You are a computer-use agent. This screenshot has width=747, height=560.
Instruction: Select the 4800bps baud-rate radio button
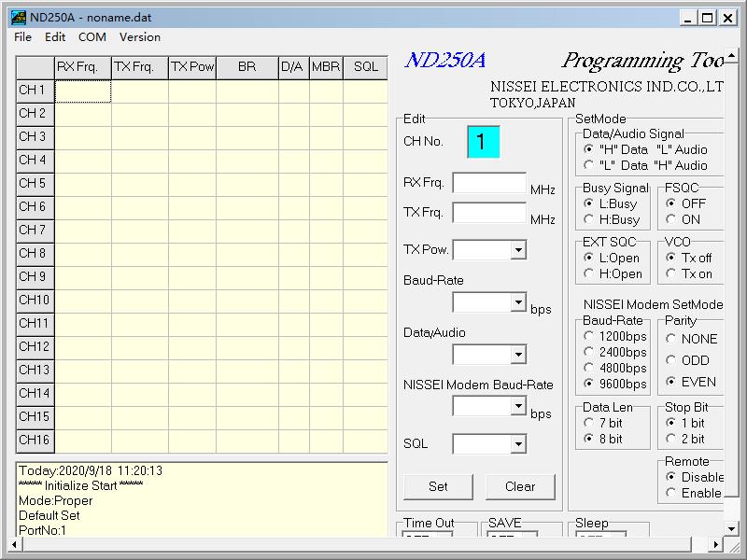(x=589, y=368)
